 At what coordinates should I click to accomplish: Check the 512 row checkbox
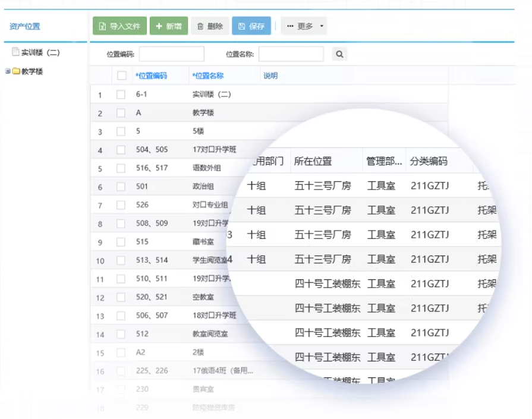[x=121, y=334]
